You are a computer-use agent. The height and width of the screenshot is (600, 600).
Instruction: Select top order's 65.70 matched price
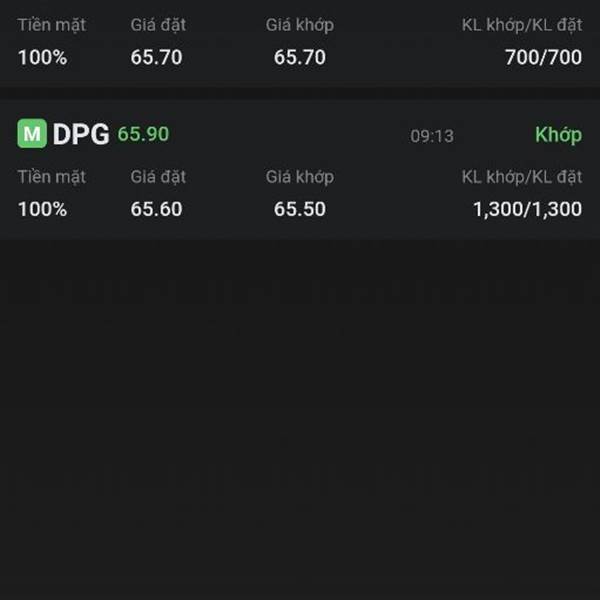(x=300, y=57)
